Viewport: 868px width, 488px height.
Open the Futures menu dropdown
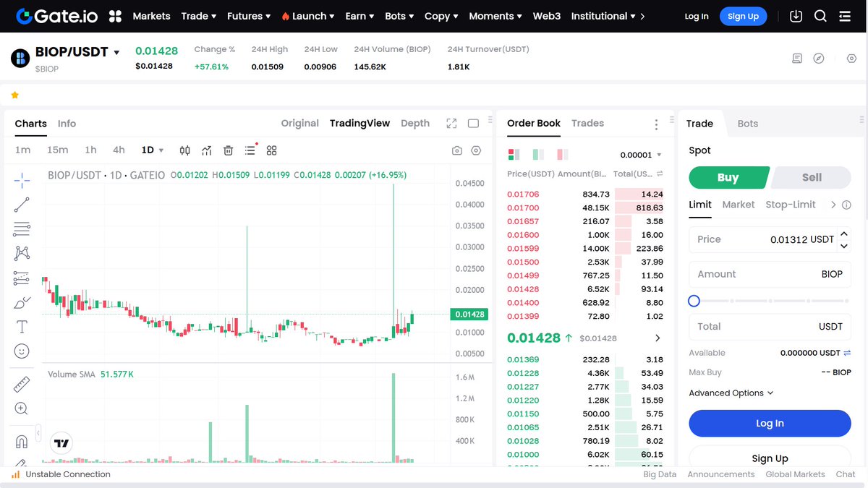(249, 16)
